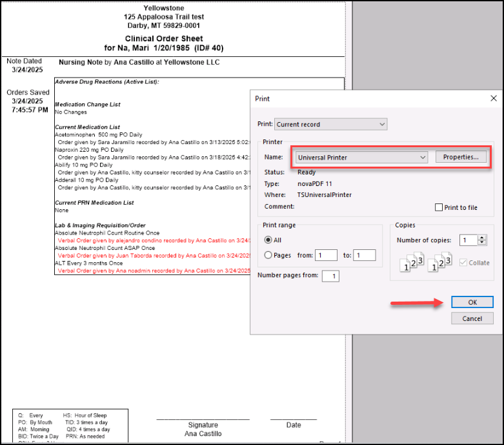Toggle the Collate checkbox
Screen dimensions: 504x445
(x=464, y=262)
